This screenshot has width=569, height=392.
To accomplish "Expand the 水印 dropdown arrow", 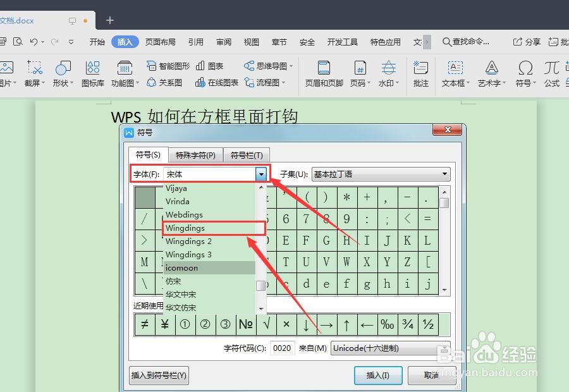I will click(397, 83).
